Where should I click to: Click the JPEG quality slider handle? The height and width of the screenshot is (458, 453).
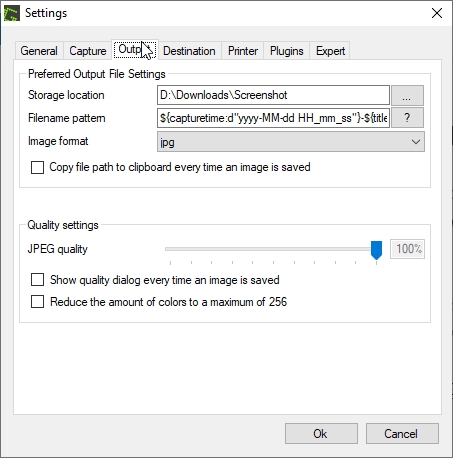click(376, 250)
